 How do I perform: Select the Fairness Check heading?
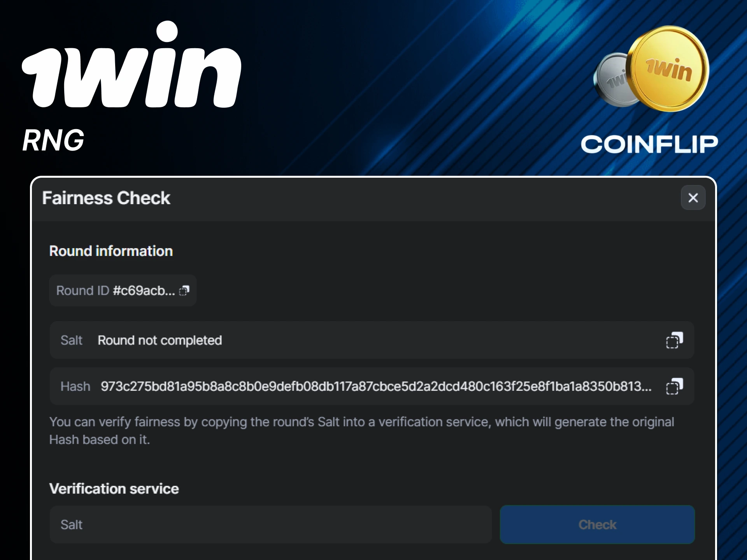point(106,198)
